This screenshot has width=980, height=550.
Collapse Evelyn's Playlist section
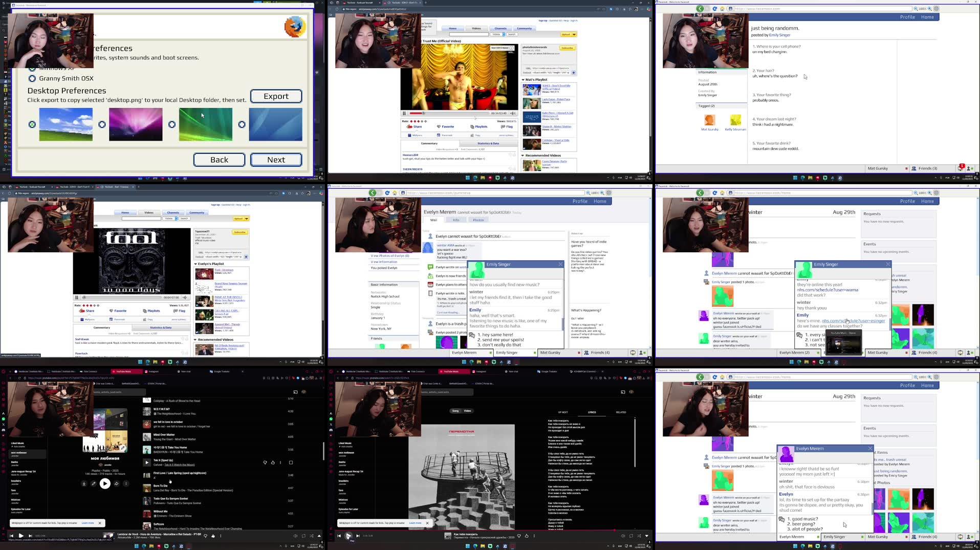(x=195, y=264)
